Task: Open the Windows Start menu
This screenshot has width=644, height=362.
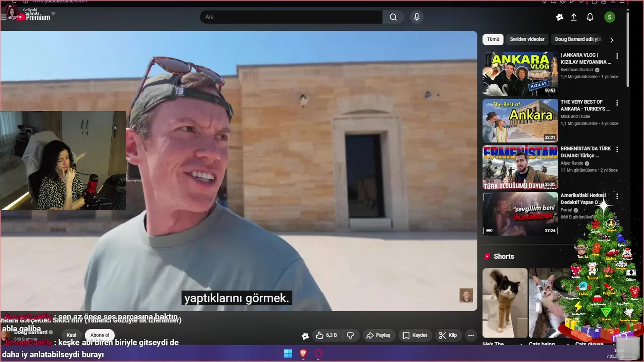Action: pyautogui.click(x=288, y=354)
